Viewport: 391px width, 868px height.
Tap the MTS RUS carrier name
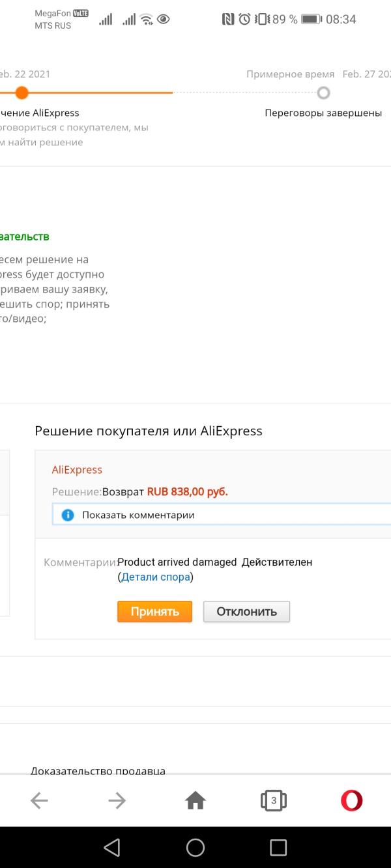53,26
